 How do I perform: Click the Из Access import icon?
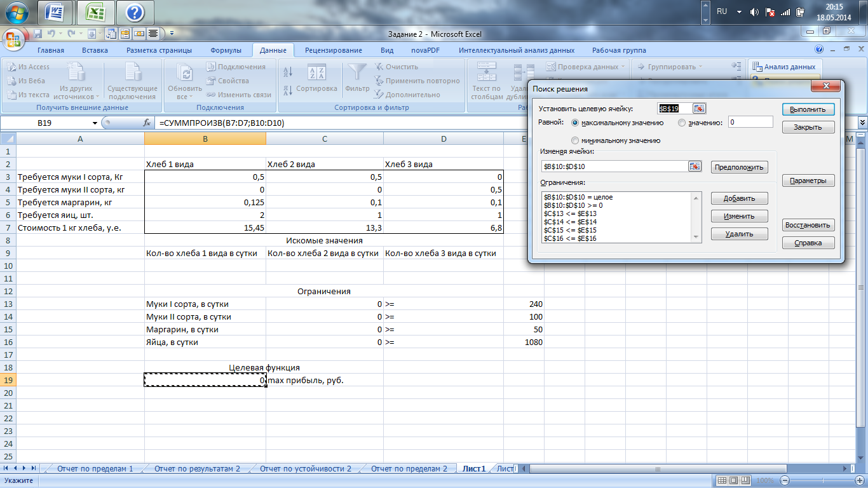point(12,67)
